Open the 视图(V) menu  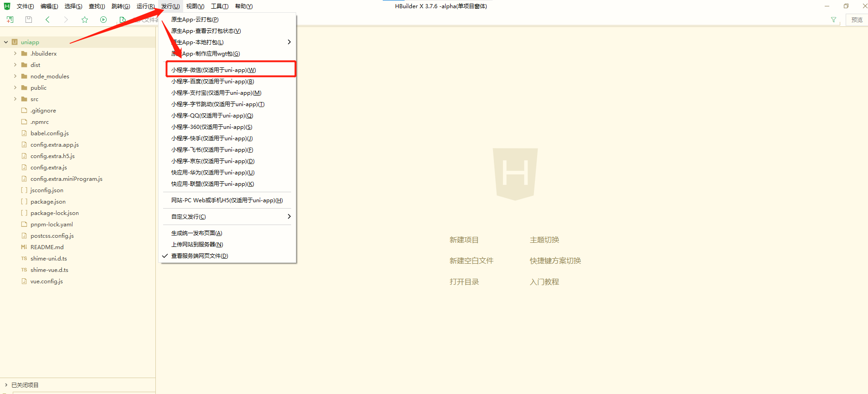[195, 6]
